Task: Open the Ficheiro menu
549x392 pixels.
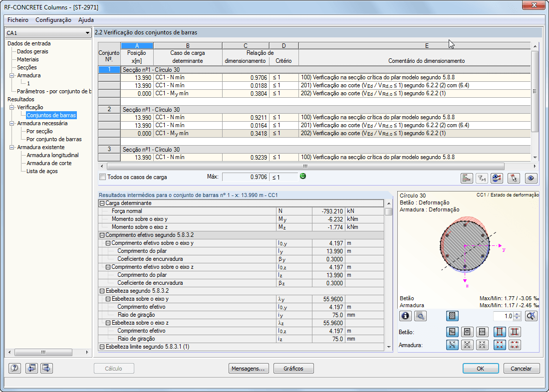Action: point(18,20)
